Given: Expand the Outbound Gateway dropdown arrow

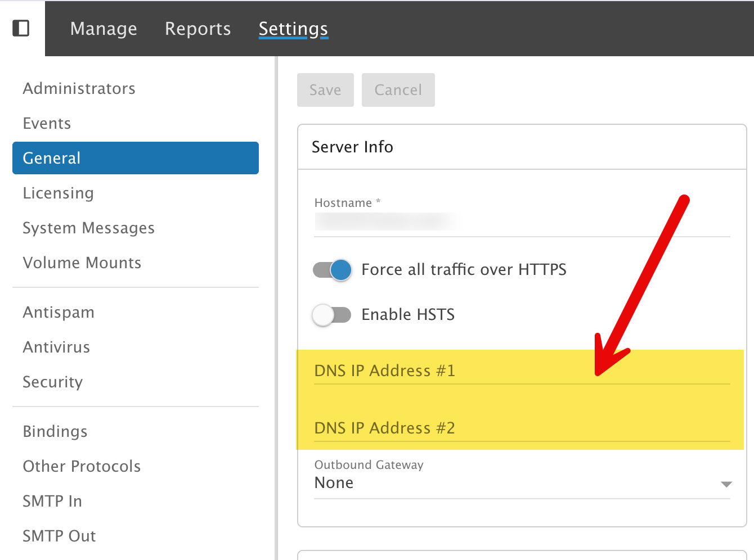Looking at the screenshot, I should pyautogui.click(x=726, y=484).
